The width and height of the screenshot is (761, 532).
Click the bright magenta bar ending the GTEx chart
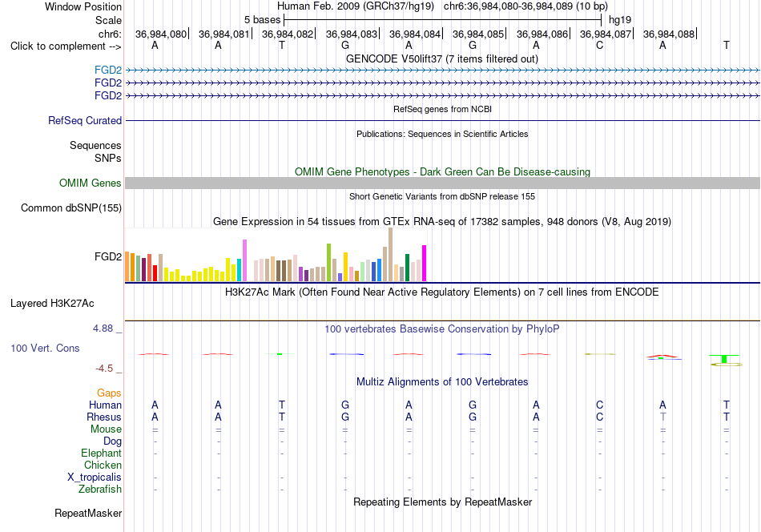click(x=424, y=264)
